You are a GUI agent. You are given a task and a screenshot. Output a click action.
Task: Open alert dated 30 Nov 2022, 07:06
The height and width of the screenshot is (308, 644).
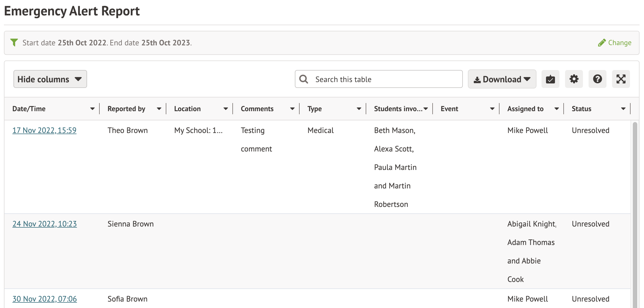(45, 299)
